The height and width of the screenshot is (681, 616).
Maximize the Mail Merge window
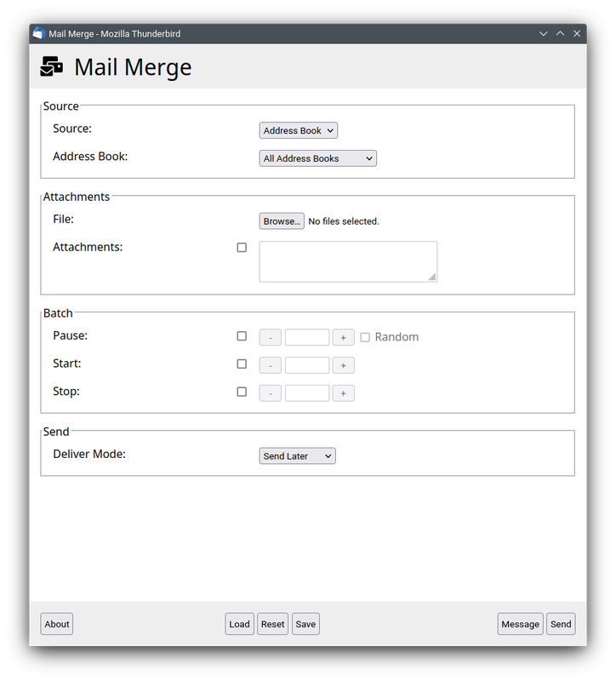561,33
